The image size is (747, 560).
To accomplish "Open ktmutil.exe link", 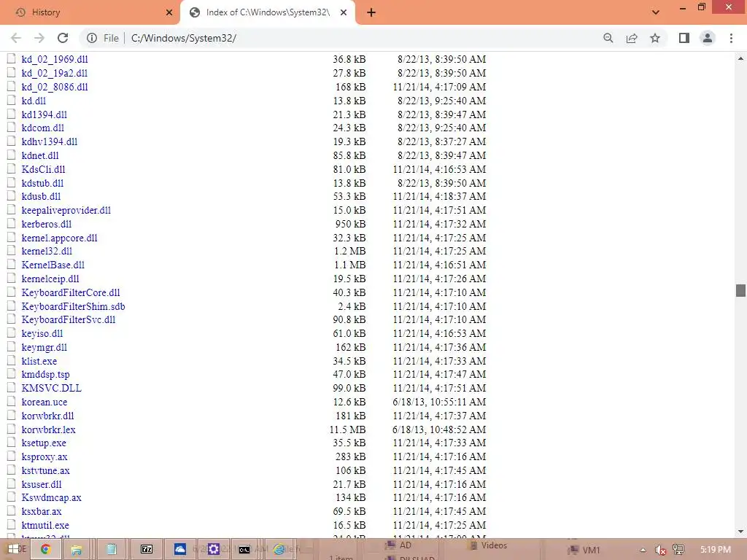I will [45, 526].
